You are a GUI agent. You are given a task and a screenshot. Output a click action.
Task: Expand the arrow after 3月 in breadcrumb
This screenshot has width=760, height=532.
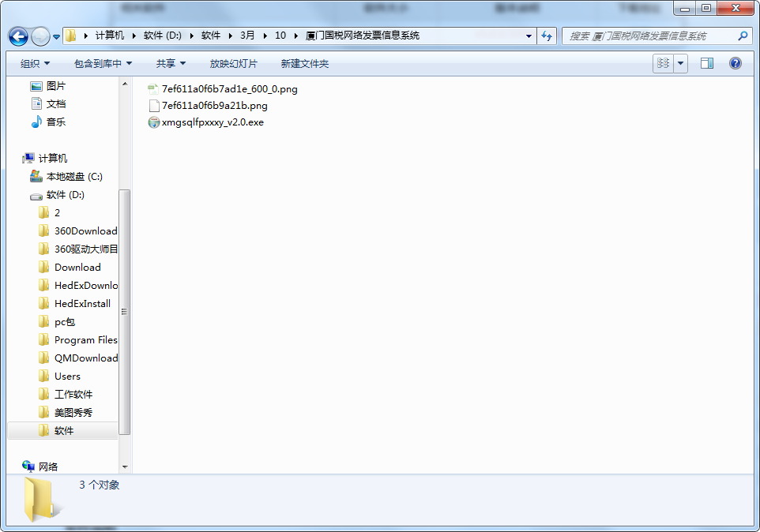click(265, 36)
